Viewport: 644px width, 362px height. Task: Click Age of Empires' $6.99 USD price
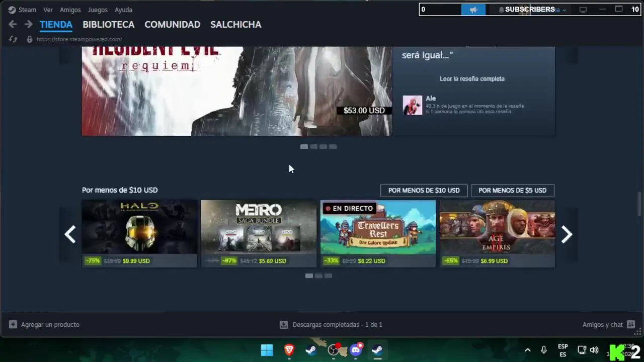494,261
